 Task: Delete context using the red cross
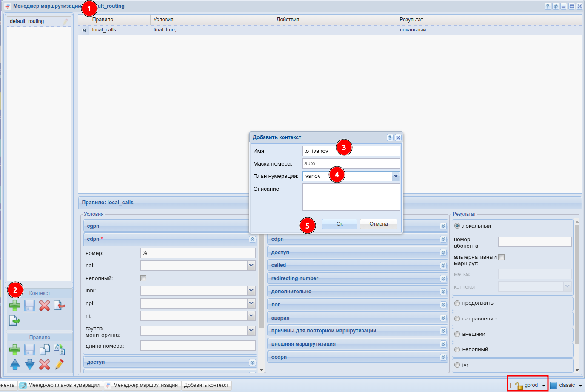click(x=44, y=306)
